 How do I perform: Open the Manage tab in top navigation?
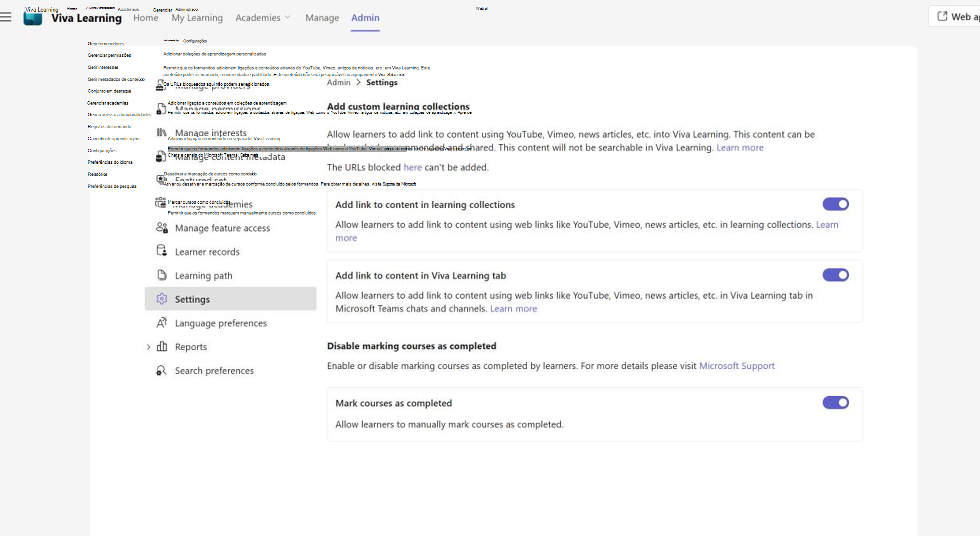tap(322, 18)
